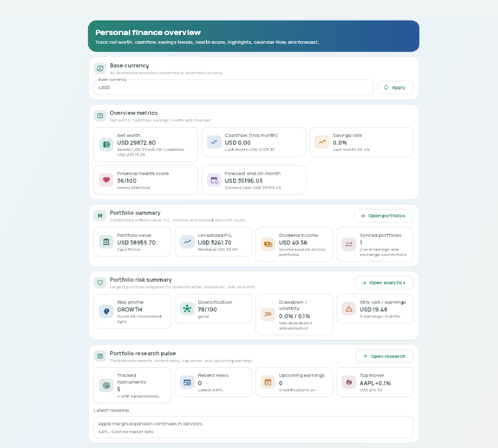Click the Net worth value USD 29872.80

(x=136, y=143)
